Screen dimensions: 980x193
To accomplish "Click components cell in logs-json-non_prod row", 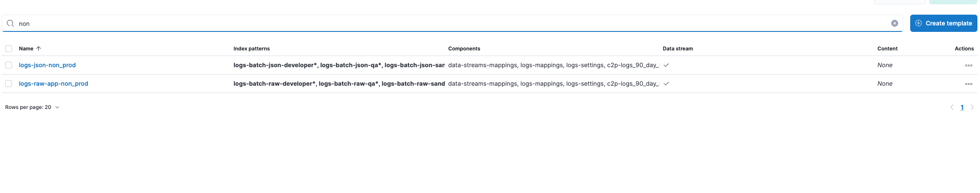I will 553,65.
